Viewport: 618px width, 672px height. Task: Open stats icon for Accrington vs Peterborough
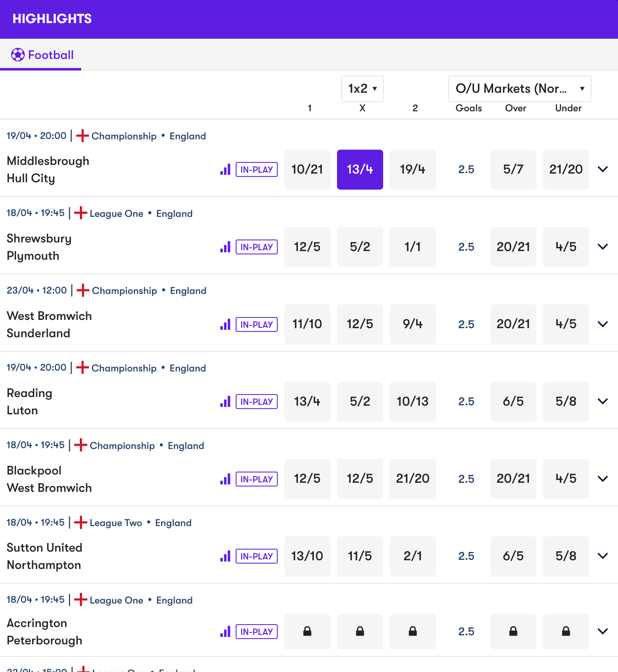pyautogui.click(x=225, y=632)
